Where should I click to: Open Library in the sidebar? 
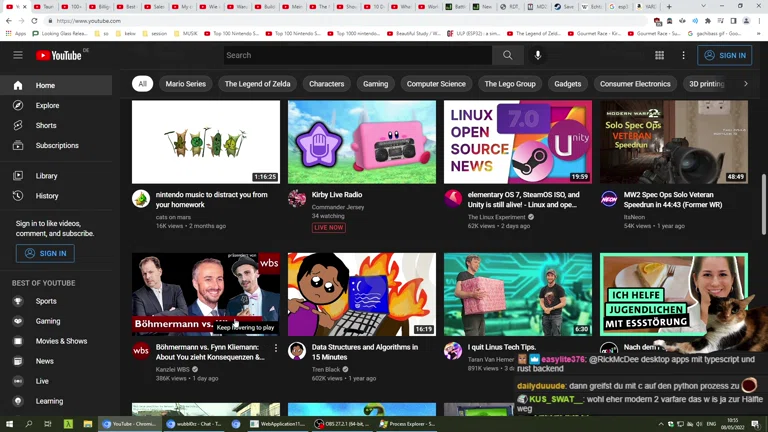46,176
